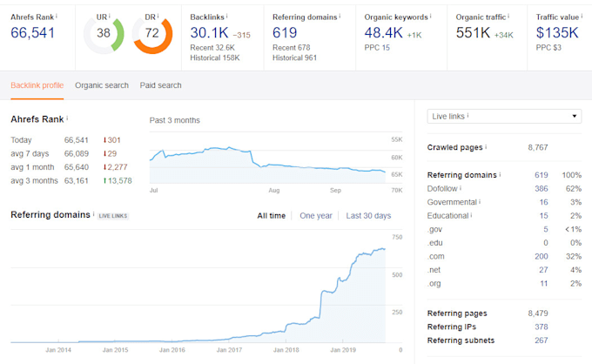Image resolution: width=592 pixels, height=364 pixels.
Task: Click info icon beside Organic keywords
Action: click(430, 16)
